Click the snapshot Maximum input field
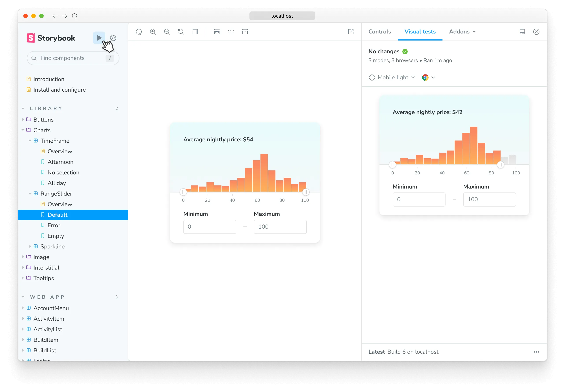565x392 pixels. click(489, 200)
